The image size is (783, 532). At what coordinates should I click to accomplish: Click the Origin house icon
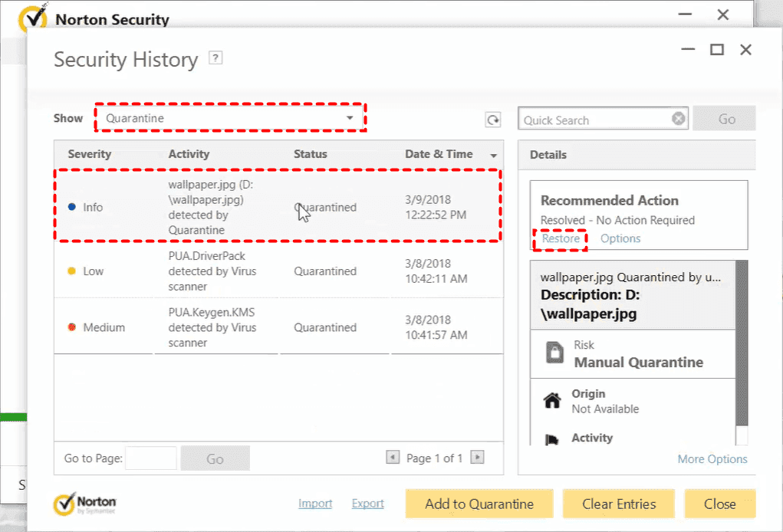pyautogui.click(x=551, y=400)
